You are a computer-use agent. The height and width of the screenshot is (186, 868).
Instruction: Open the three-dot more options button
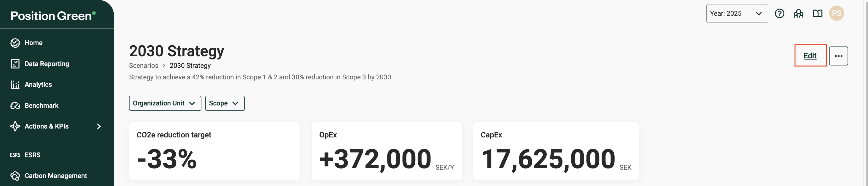pyautogui.click(x=838, y=56)
